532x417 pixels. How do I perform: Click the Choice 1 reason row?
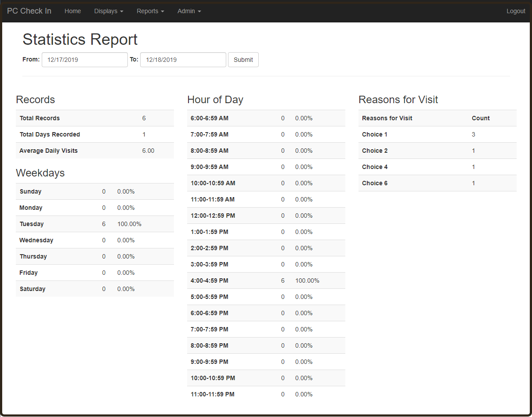click(437, 134)
